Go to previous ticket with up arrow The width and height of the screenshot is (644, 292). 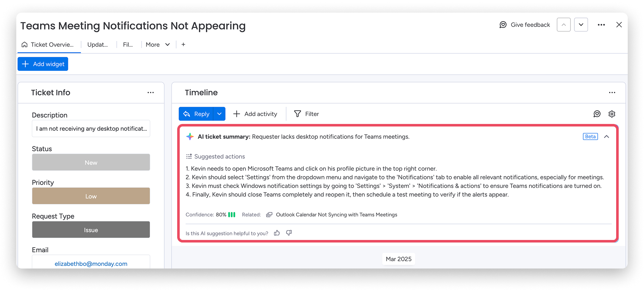(x=564, y=25)
